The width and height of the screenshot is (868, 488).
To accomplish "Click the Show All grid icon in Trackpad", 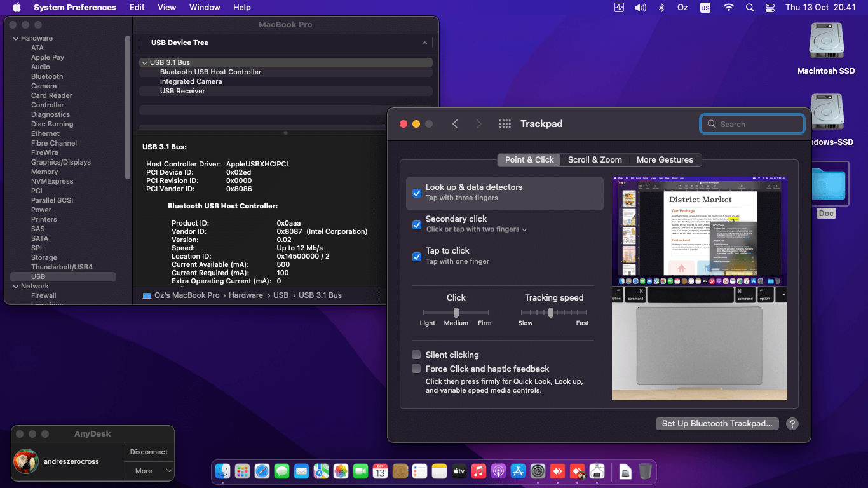I will pos(505,124).
